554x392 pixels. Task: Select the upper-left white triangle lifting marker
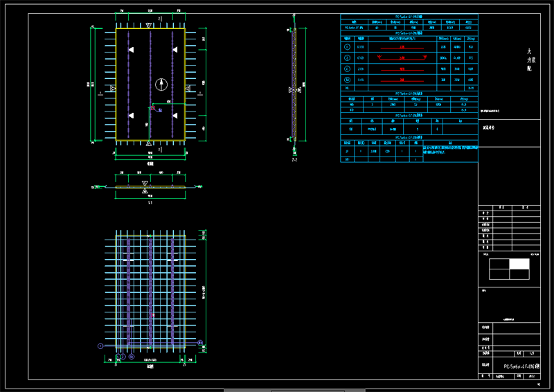coord(131,50)
